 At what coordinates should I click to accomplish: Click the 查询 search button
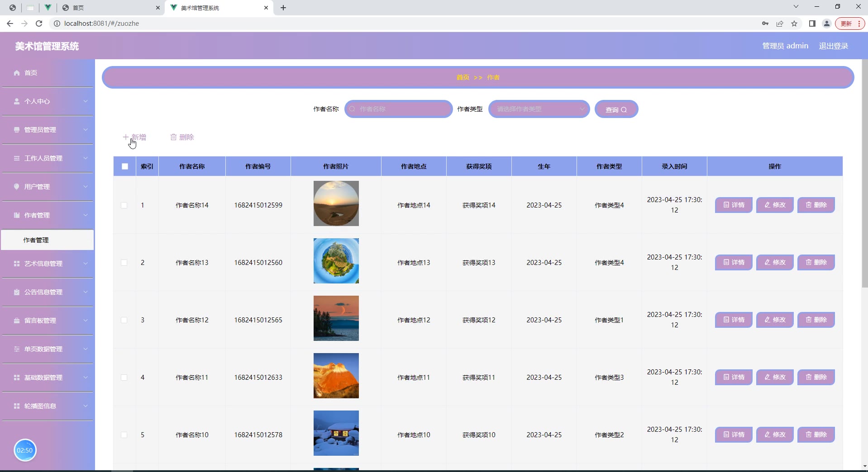616,109
